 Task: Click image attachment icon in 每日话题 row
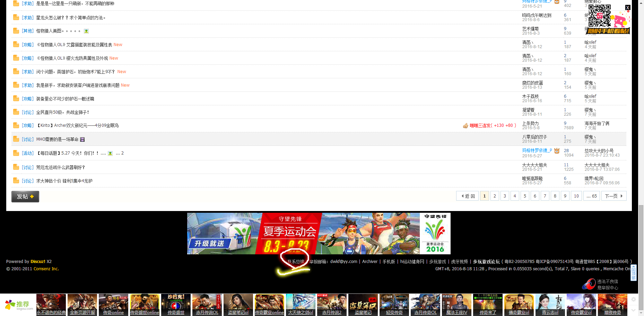pyautogui.click(x=110, y=153)
